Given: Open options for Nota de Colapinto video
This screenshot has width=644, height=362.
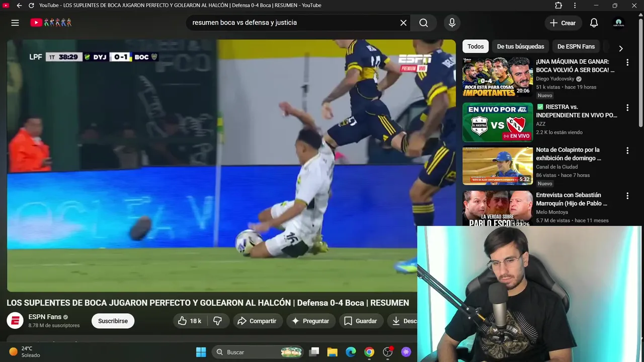Looking at the screenshot, I should [x=627, y=150].
